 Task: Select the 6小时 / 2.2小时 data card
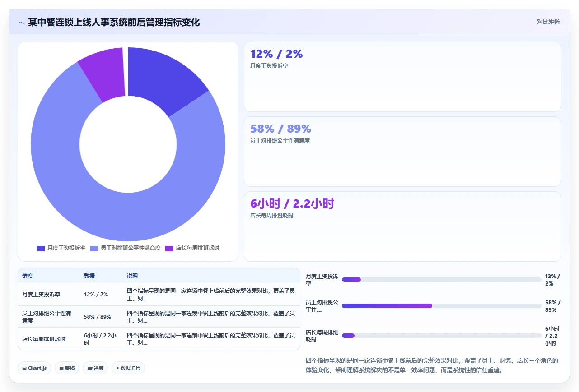pos(402,226)
